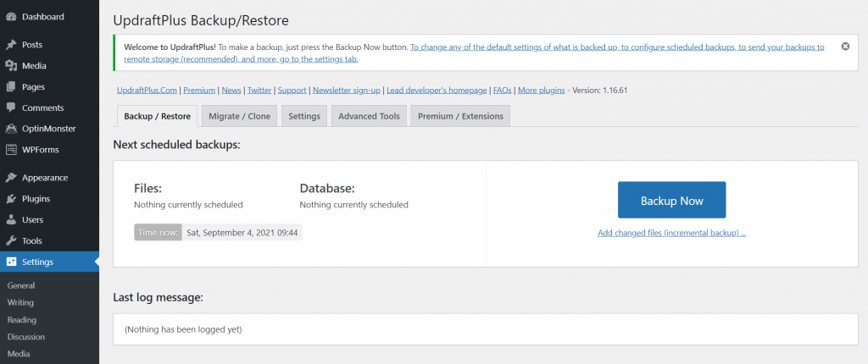Open the Dashboard menu item
868x364 pixels.
click(x=49, y=17)
